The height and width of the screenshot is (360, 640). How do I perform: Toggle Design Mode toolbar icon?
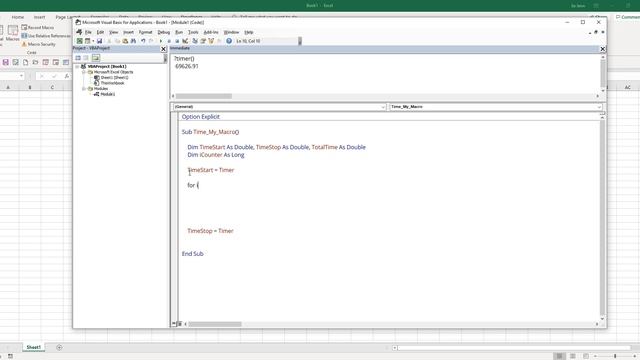click(x=185, y=41)
